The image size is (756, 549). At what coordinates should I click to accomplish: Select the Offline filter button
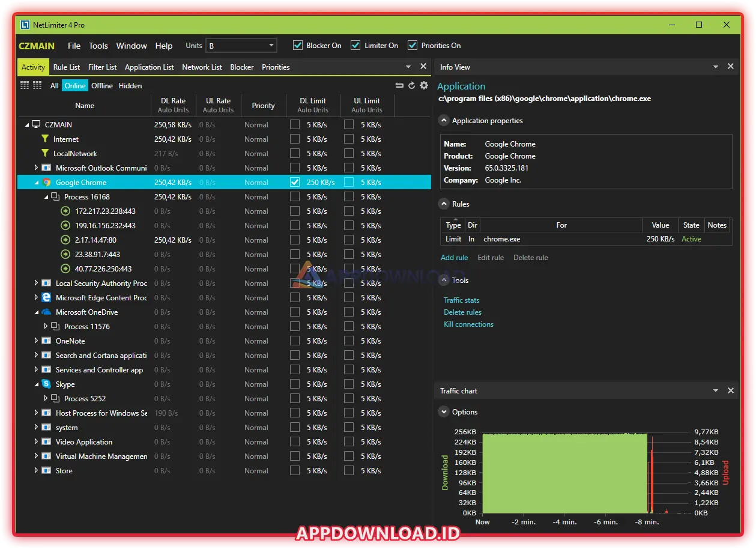(102, 86)
